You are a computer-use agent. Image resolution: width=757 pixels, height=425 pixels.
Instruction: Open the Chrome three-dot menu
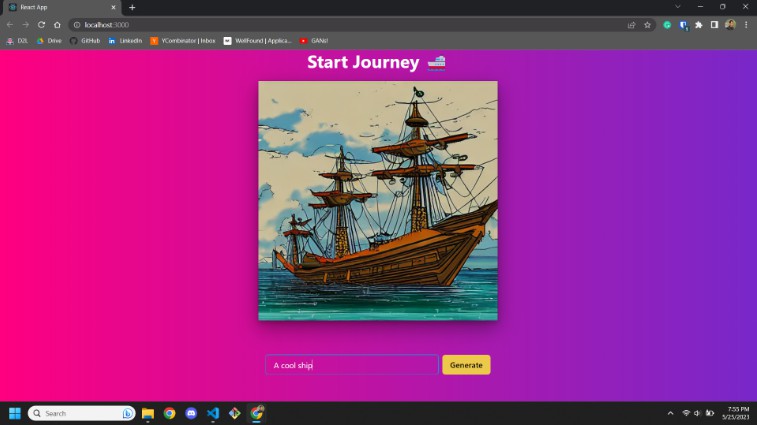click(x=746, y=24)
